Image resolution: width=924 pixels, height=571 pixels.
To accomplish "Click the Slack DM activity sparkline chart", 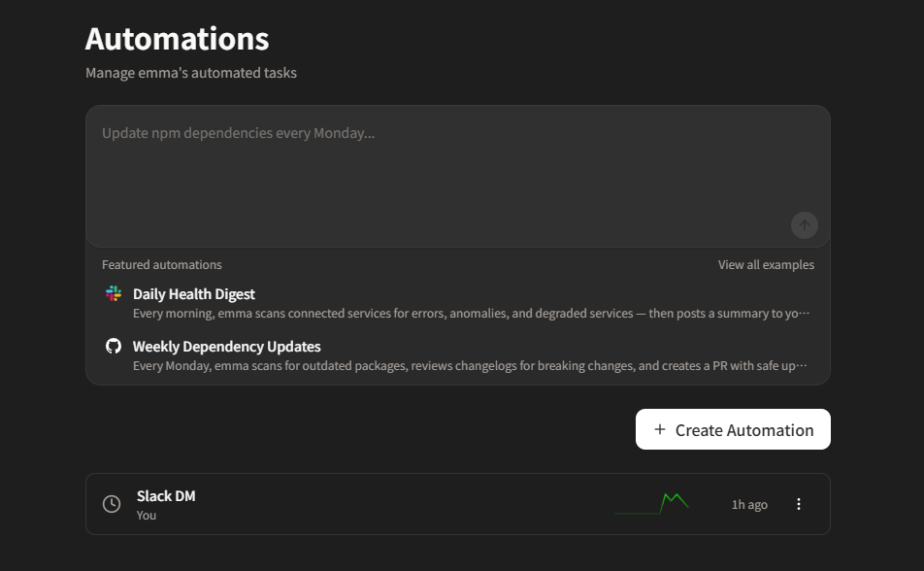I will tap(651, 504).
